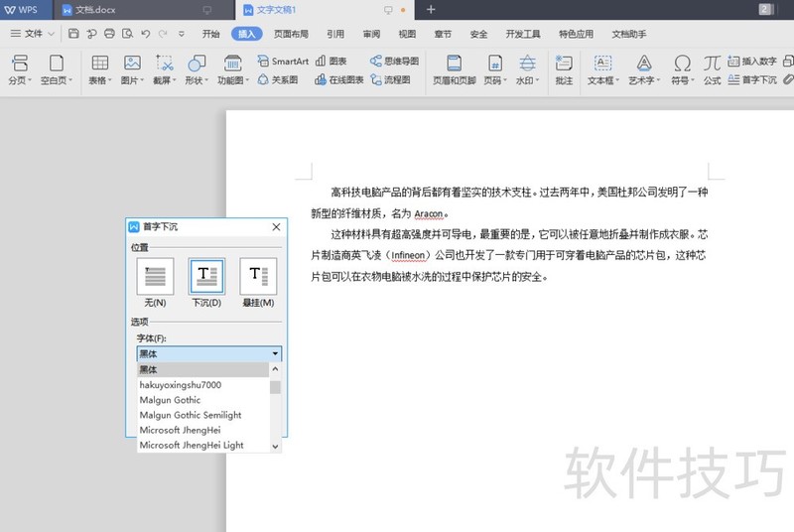This screenshot has width=794, height=532.
Task: Insert a page break (分页)
Action: pyautogui.click(x=20, y=69)
